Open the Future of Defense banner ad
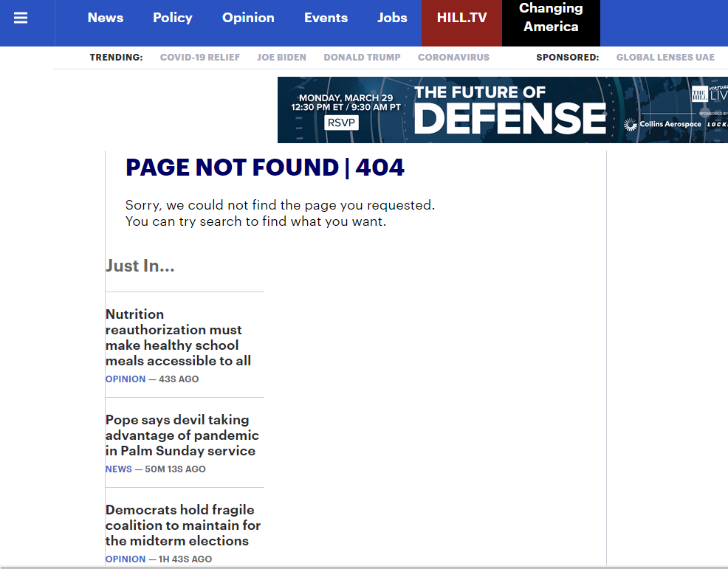The image size is (728, 569). [x=503, y=110]
